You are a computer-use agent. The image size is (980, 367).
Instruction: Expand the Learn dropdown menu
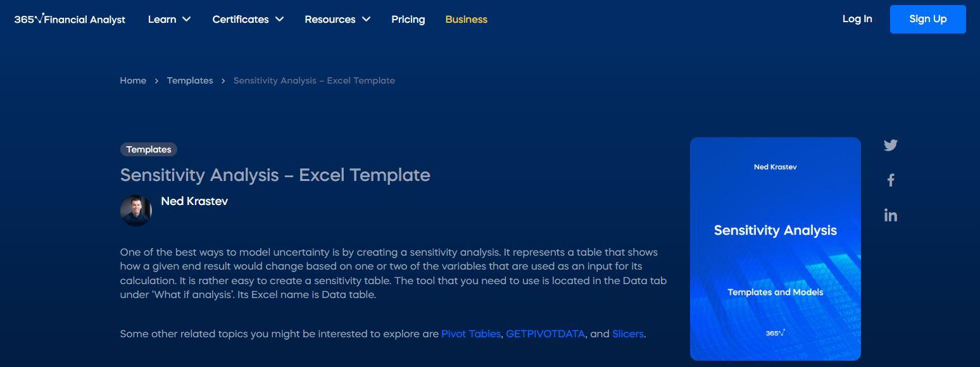(x=169, y=19)
